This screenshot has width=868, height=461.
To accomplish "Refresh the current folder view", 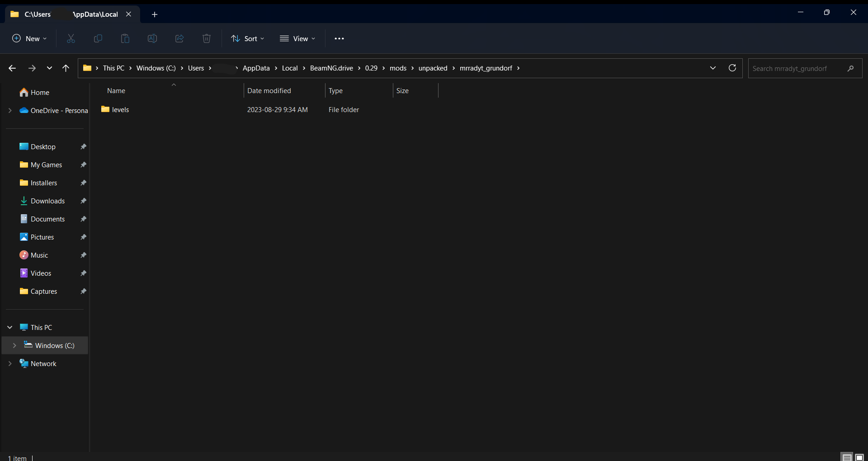I will pos(732,68).
